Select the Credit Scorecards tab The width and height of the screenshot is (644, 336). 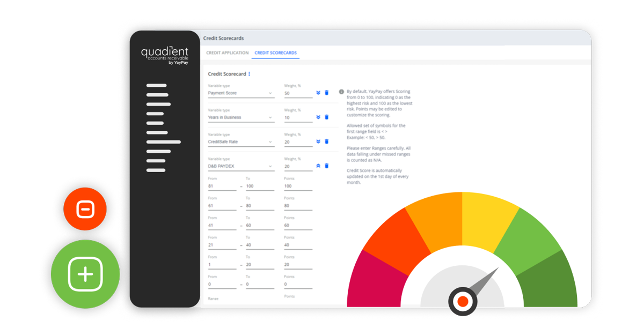[x=275, y=53]
